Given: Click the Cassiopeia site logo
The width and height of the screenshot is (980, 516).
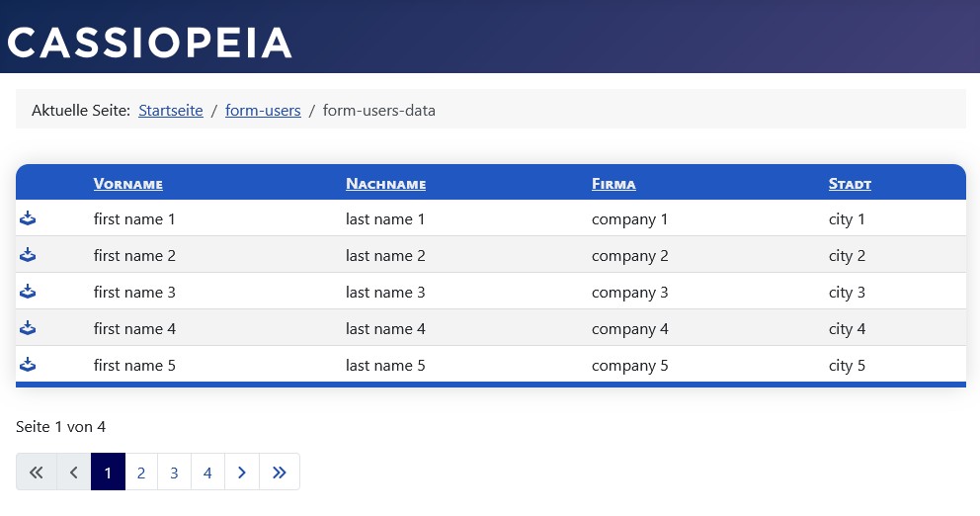Looking at the screenshot, I should [150, 43].
